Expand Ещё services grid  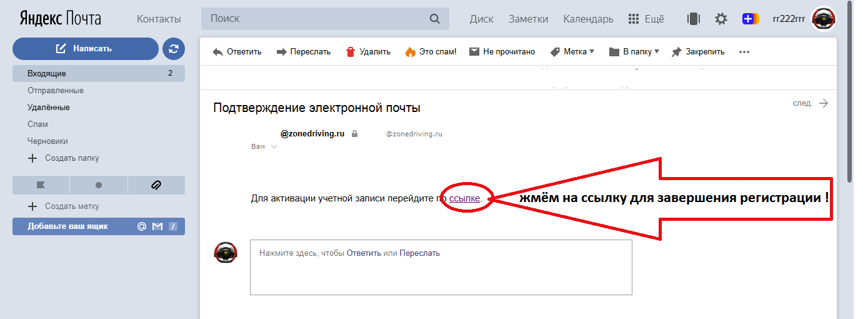click(x=646, y=19)
